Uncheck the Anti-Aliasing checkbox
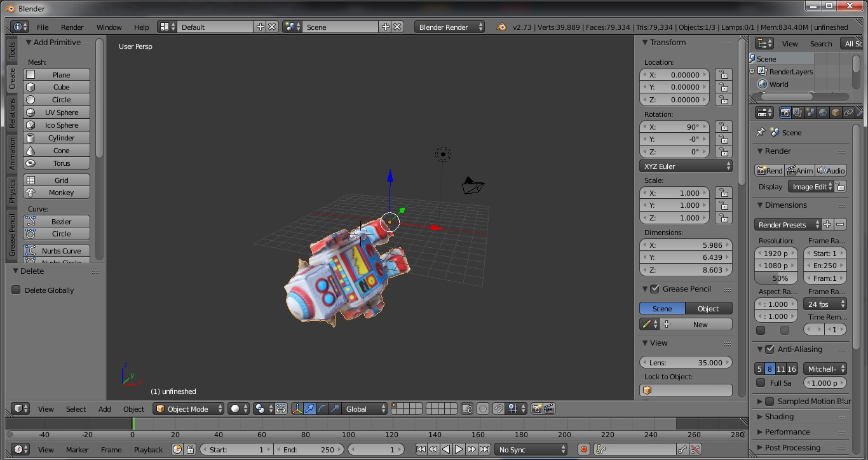The width and height of the screenshot is (868, 460). click(x=770, y=349)
